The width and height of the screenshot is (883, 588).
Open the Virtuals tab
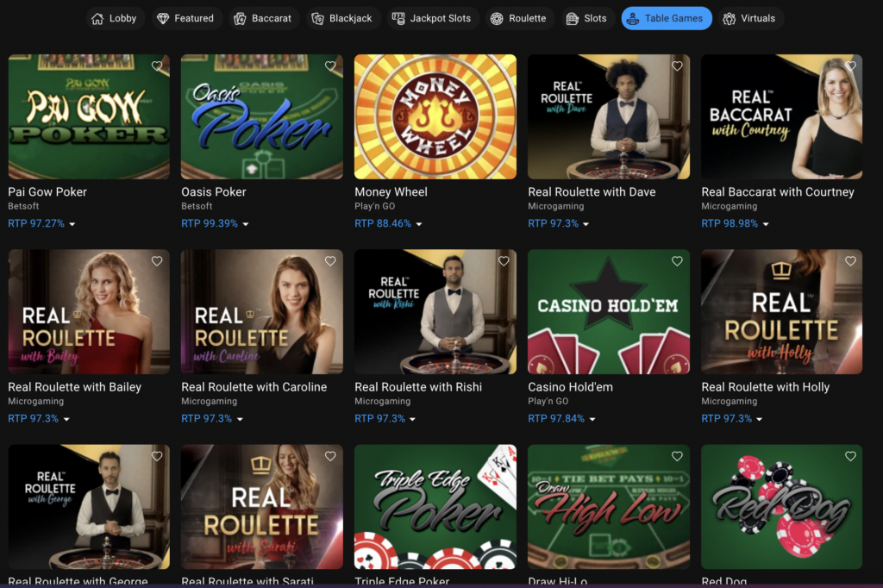coord(750,19)
